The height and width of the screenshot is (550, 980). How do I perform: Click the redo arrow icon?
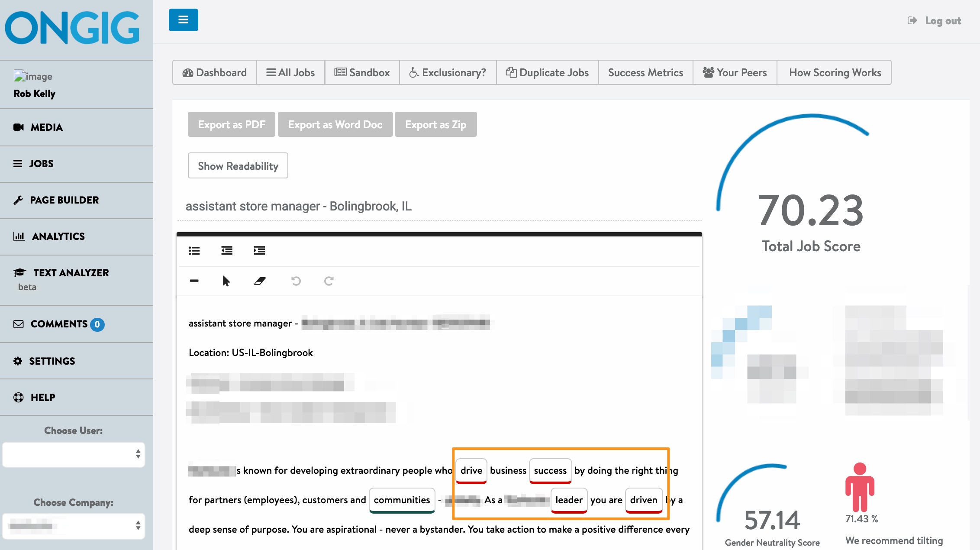[329, 281]
